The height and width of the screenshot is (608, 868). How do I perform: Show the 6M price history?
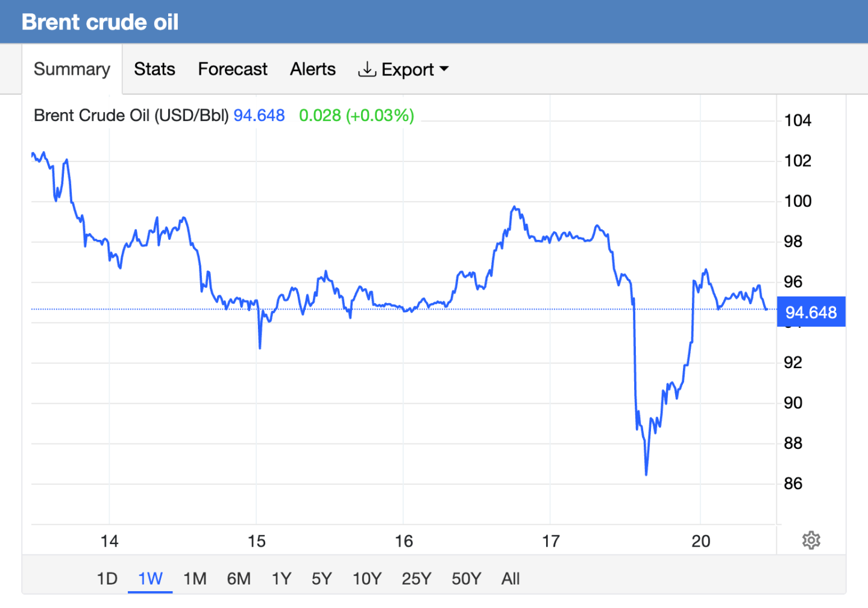pos(239,578)
